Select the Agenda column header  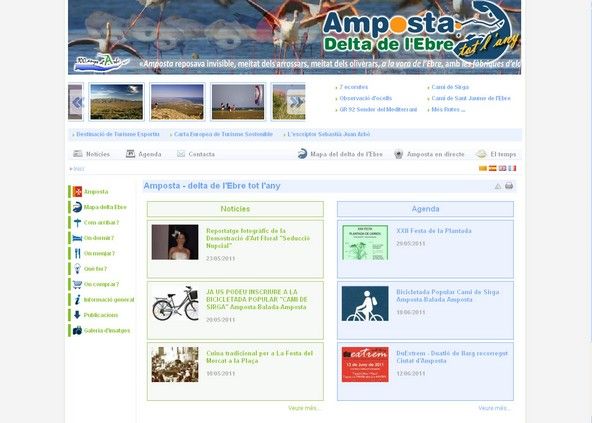pyautogui.click(x=426, y=209)
